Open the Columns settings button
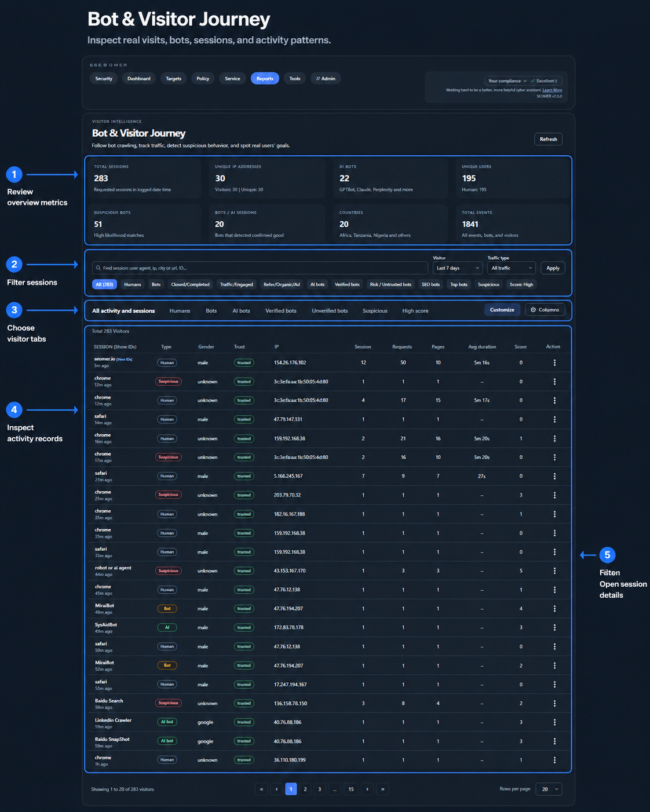Viewport: 650px width, 812px height. click(545, 310)
